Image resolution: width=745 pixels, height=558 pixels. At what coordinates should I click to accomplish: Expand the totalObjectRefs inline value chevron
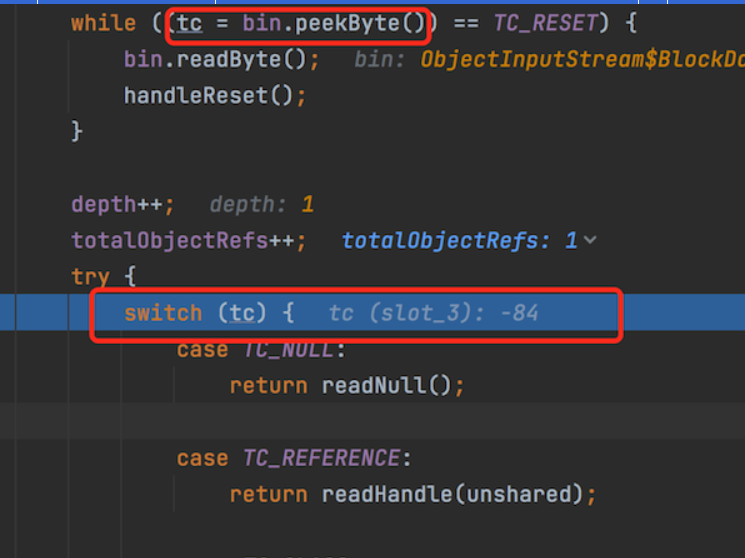coord(590,241)
